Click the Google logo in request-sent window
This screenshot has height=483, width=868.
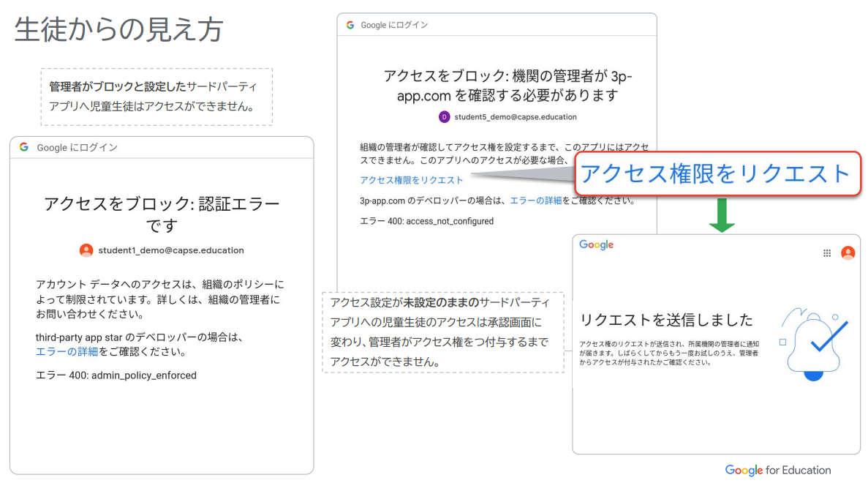[x=596, y=245]
